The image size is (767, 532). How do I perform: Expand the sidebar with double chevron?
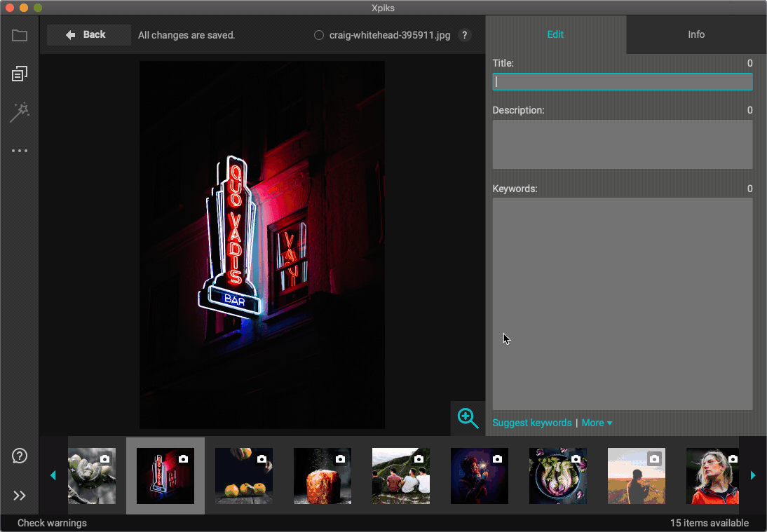coord(20,496)
